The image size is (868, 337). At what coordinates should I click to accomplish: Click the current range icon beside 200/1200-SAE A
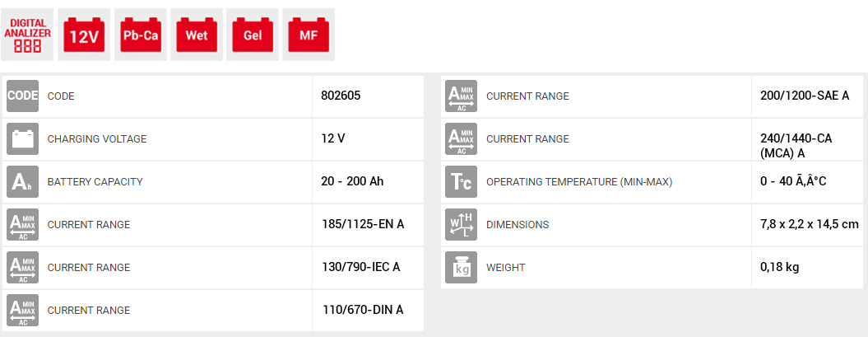[461, 96]
